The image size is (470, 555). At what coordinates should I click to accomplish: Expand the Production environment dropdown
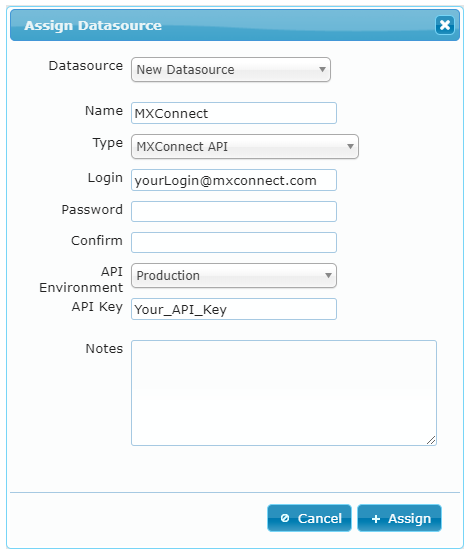click(x=234, y=275)
